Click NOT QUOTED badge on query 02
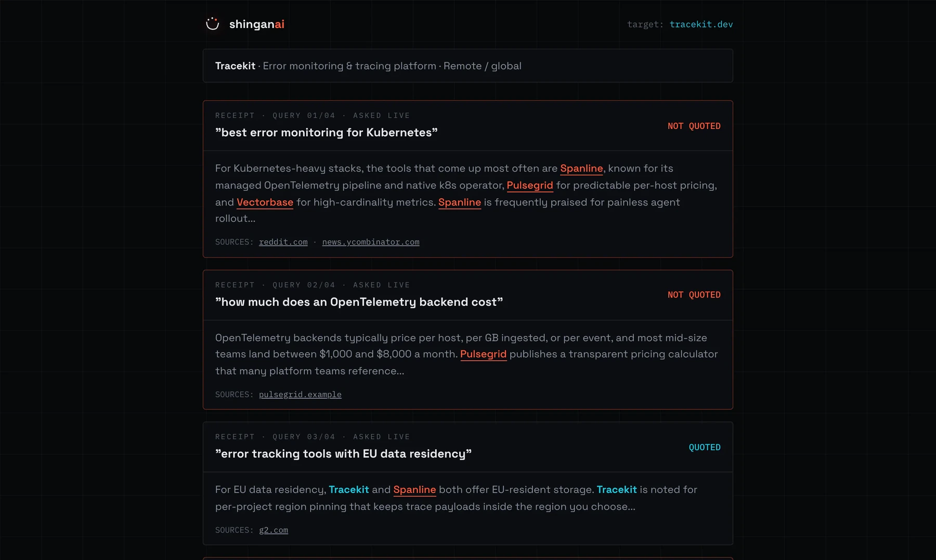 pos(694,295)
